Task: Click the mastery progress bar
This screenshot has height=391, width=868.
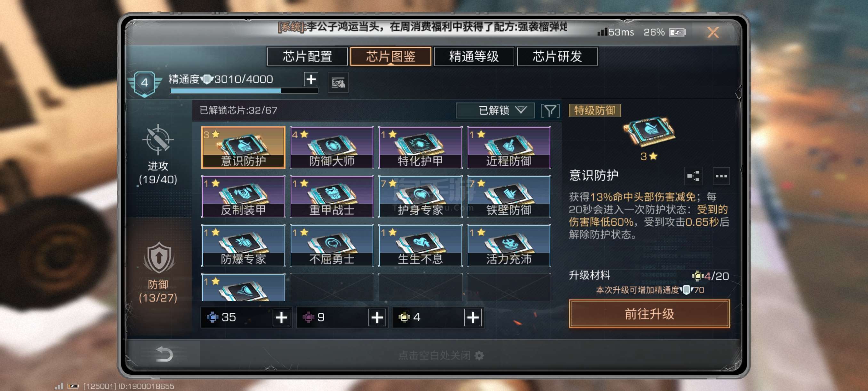Action: [244, 91]
